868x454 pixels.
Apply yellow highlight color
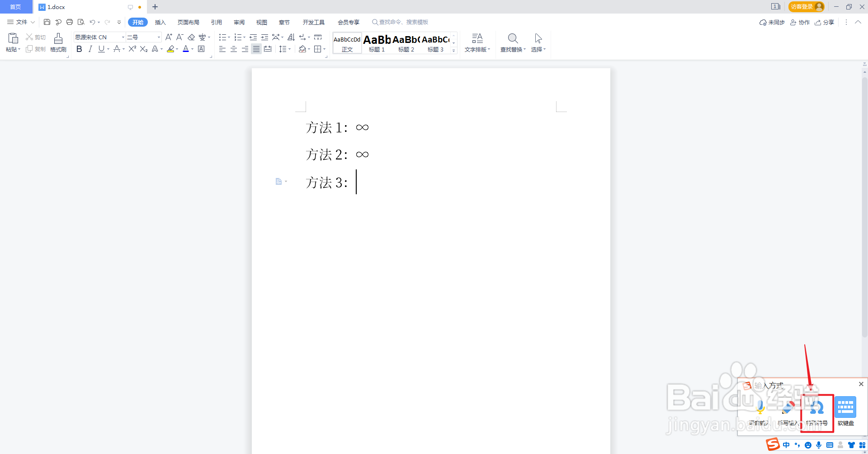(170, 49)
